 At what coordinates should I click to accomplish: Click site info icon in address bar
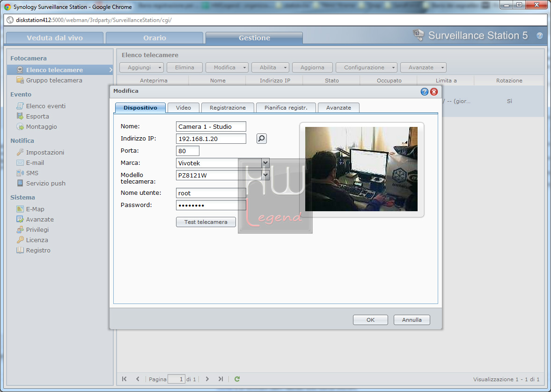pos(10,20)
